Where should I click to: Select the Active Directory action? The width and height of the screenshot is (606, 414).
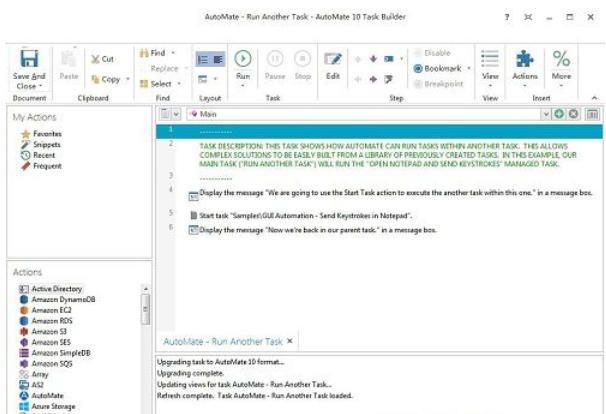pos(58,289)
